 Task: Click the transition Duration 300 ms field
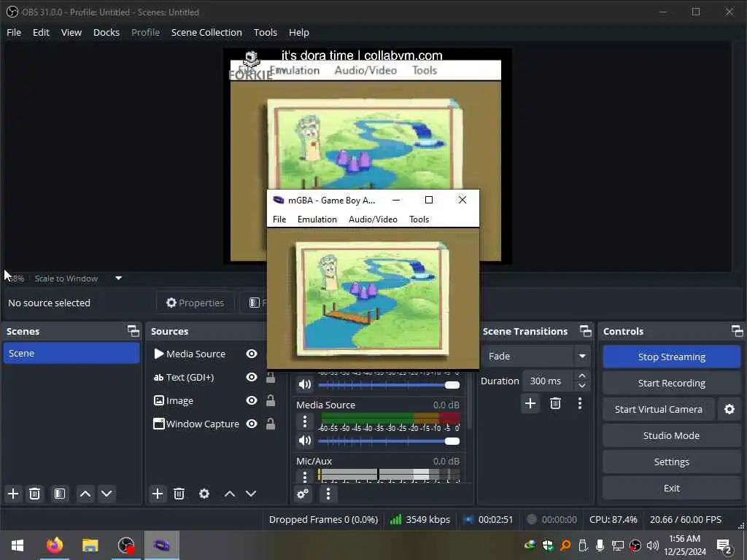point(549,381)
